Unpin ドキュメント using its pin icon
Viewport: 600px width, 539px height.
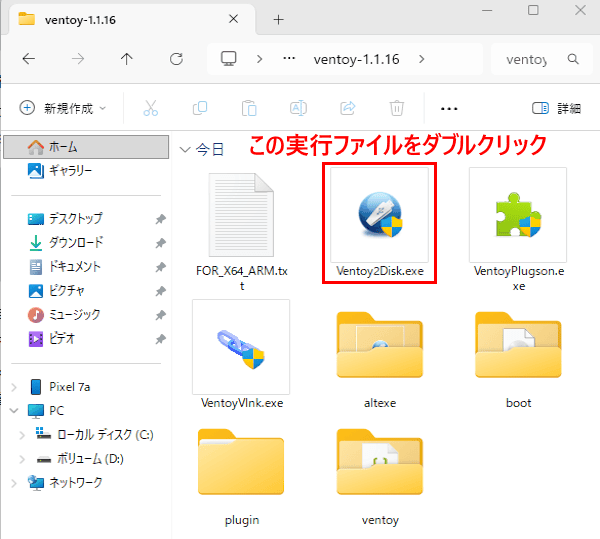160,267
